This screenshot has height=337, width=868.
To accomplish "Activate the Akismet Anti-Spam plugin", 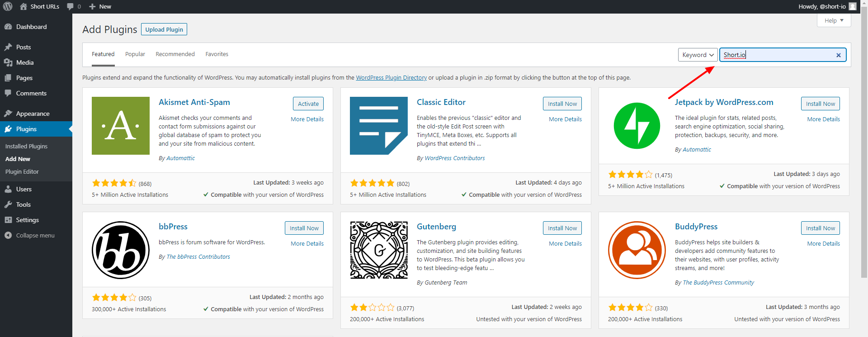I will [308, 104].
